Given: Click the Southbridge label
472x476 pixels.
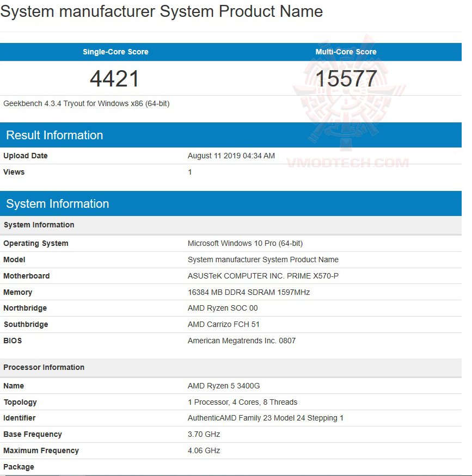Looking at the screenshot, I should [x=26, y=325].
